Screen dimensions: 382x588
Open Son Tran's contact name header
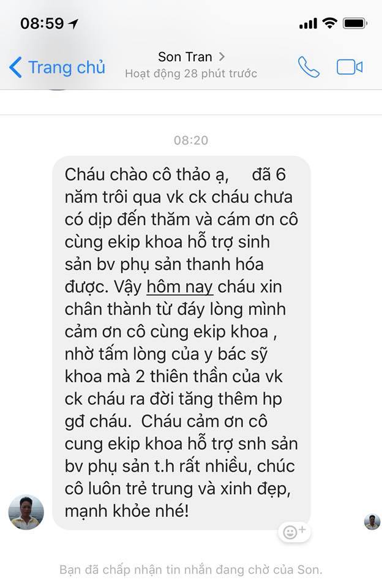[x=185, y=57]
